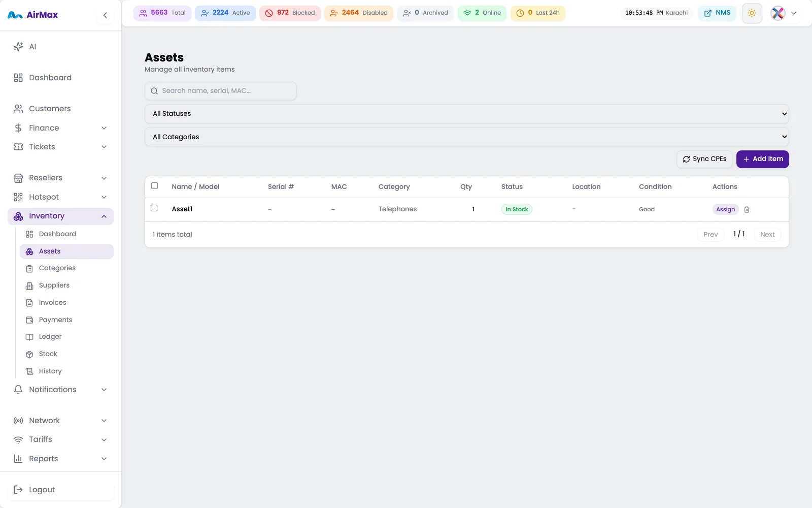Screen dimensions: 812x508
Task: Click the search name, serial, MAC field
Action: 221,91
